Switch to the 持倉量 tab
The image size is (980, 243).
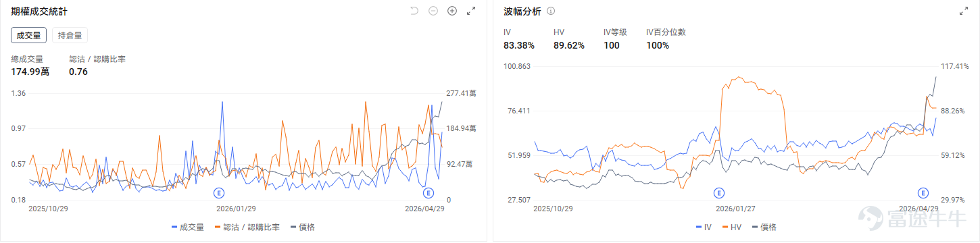(x=70, y=35)
